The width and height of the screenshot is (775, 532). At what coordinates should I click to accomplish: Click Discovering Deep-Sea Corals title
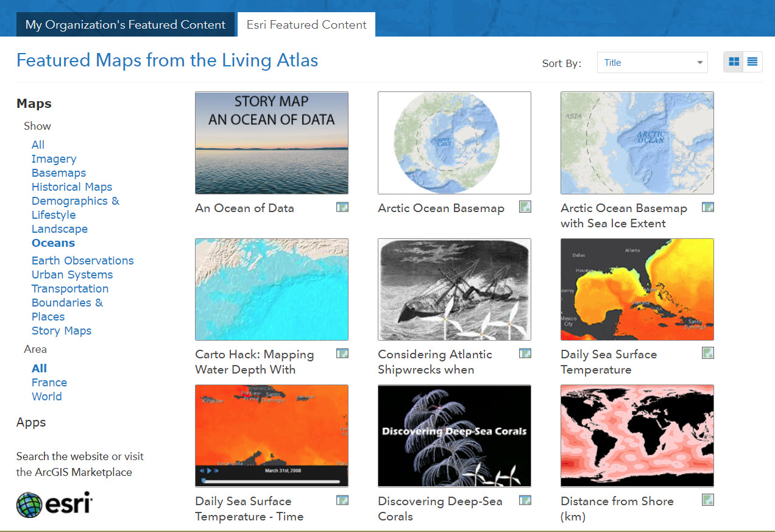(440, 509)
